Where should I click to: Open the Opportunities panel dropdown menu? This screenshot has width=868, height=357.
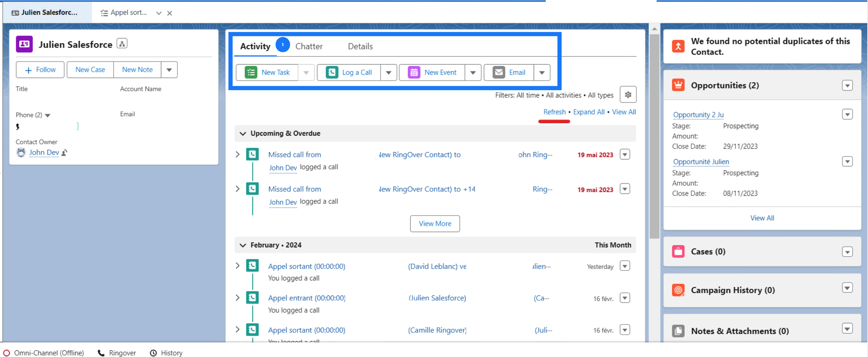pyautogui.click(x=847, y=85)
